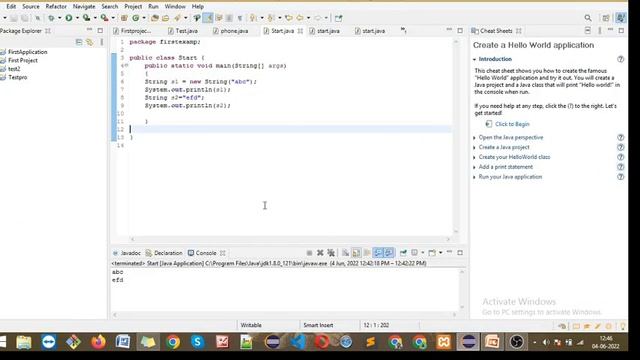Image resolution: width=640 pixels, height=360 pixels.
Task: Toggle Link with Editor in Package Explorer
Action: coord(89,42)
